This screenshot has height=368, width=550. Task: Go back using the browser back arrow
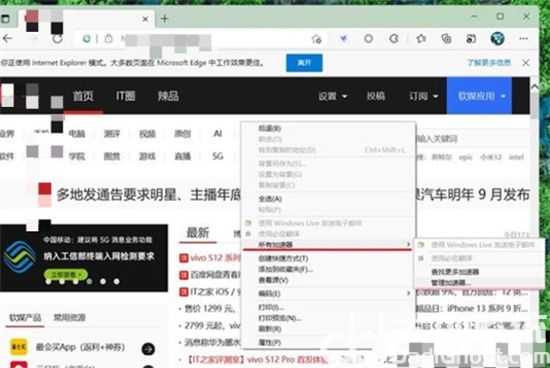(x=8, y=39)
